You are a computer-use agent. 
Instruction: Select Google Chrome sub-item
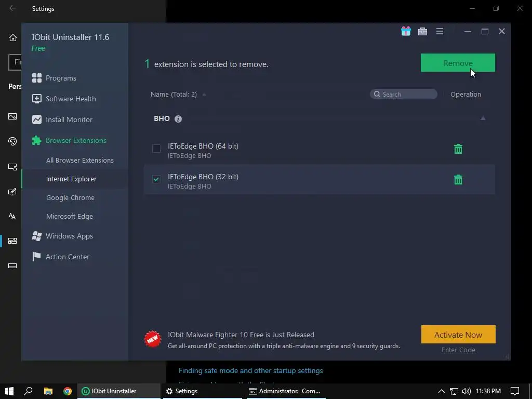[x=70, y=197]
